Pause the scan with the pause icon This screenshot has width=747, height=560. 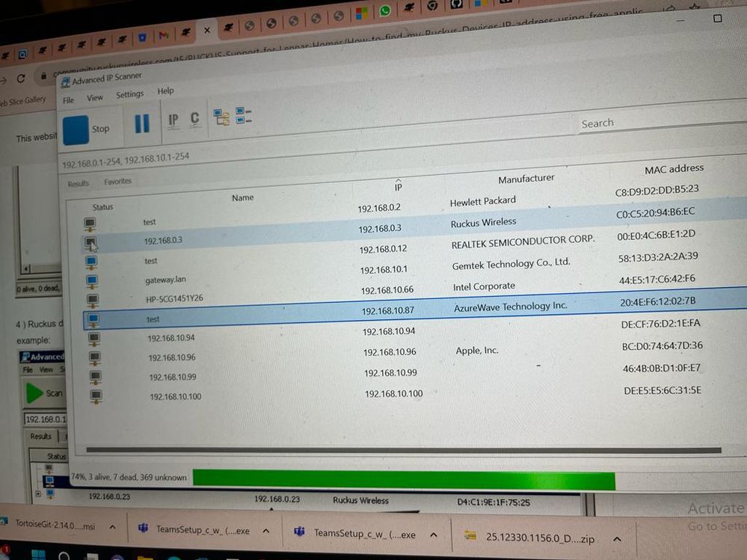(142, 123)
